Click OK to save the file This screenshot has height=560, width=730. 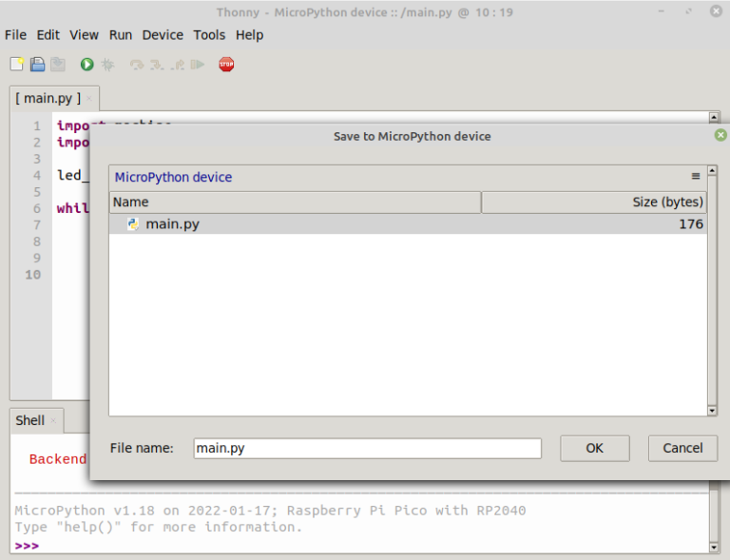594,448
